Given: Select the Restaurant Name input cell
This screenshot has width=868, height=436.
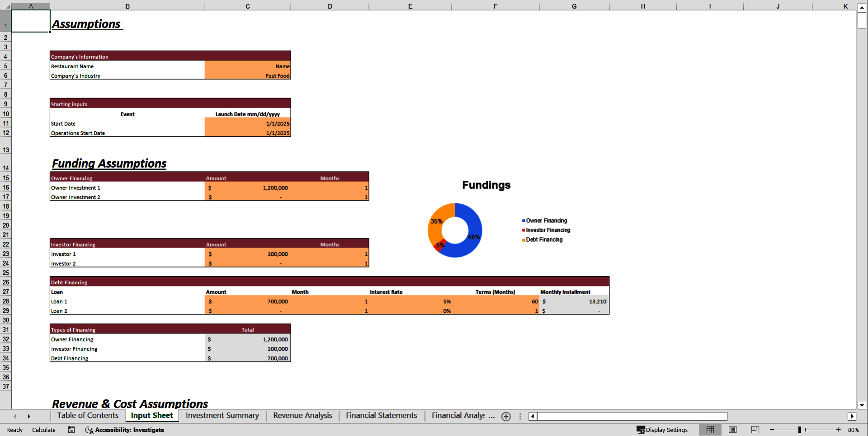Looking at the screenshot, I should point(247,66).
